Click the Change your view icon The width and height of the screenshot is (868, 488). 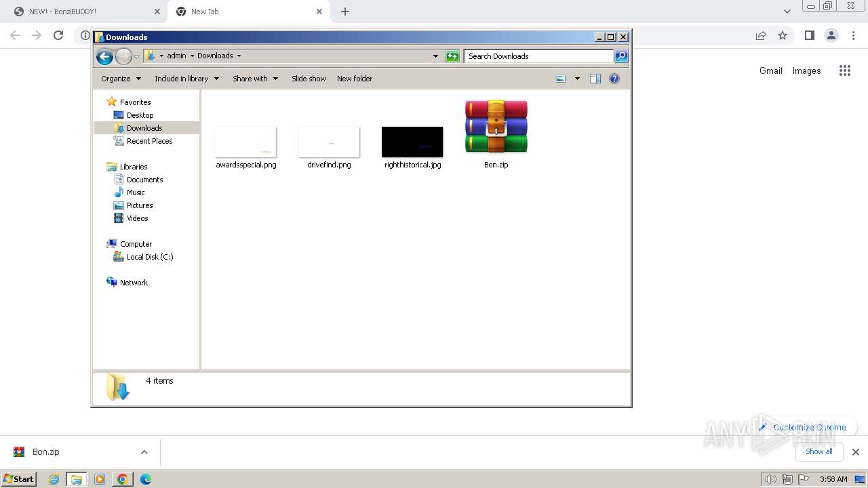(x=561, y=79)
